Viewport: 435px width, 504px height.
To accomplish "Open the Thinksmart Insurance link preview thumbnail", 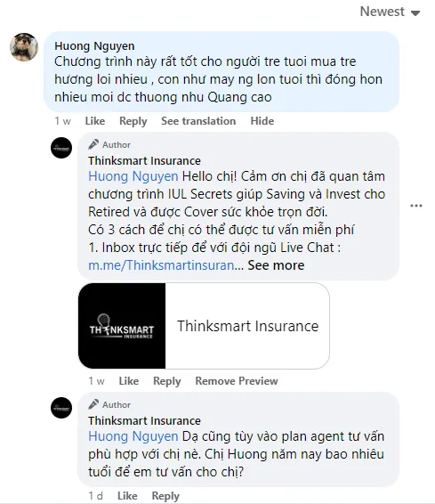I will pyautogui.click(x=122, y=326).
